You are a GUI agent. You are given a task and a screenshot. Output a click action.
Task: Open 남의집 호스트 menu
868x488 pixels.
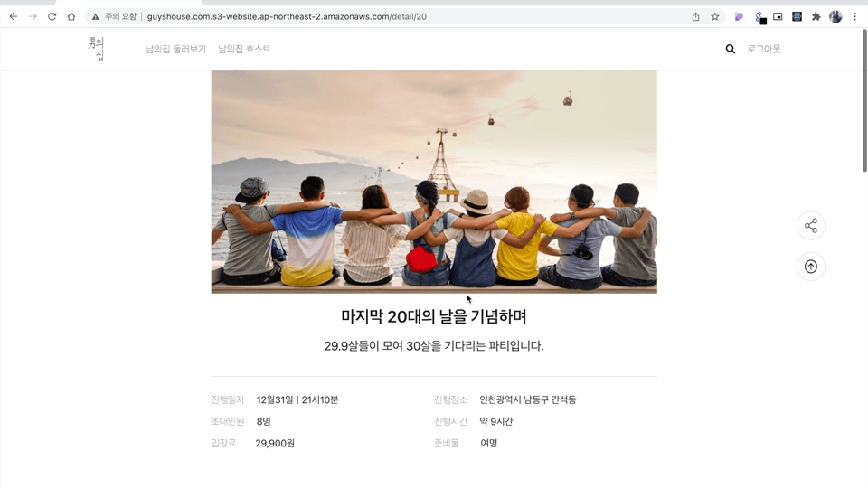click(244, 49)
